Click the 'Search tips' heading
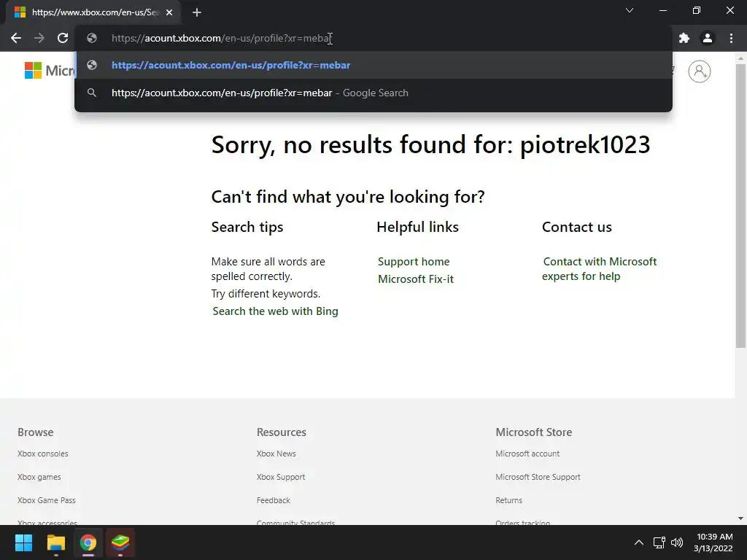This screenshot has width=747, height=560. (x=247, y=227)
